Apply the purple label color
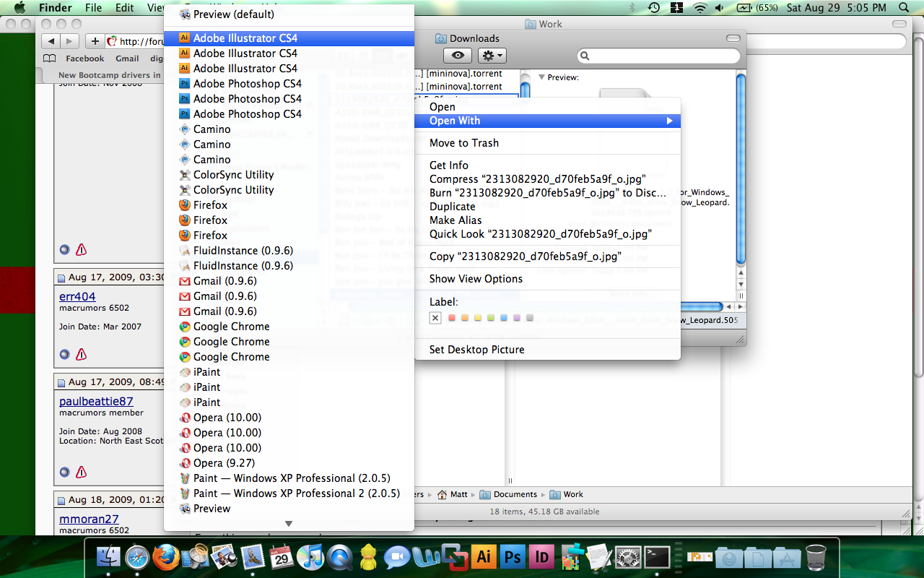This screenshot has height=578, width=924. pyautogui.click(x=517, y=318)
